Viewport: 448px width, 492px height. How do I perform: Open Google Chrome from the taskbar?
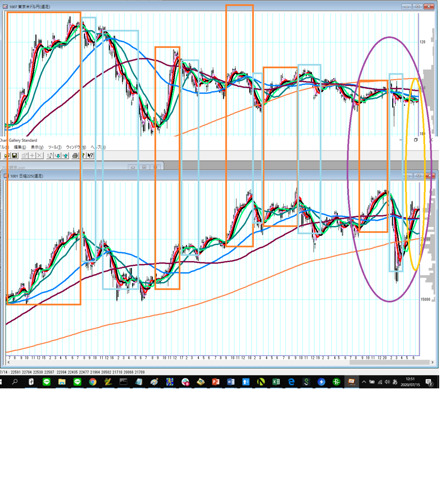(93, 382)
